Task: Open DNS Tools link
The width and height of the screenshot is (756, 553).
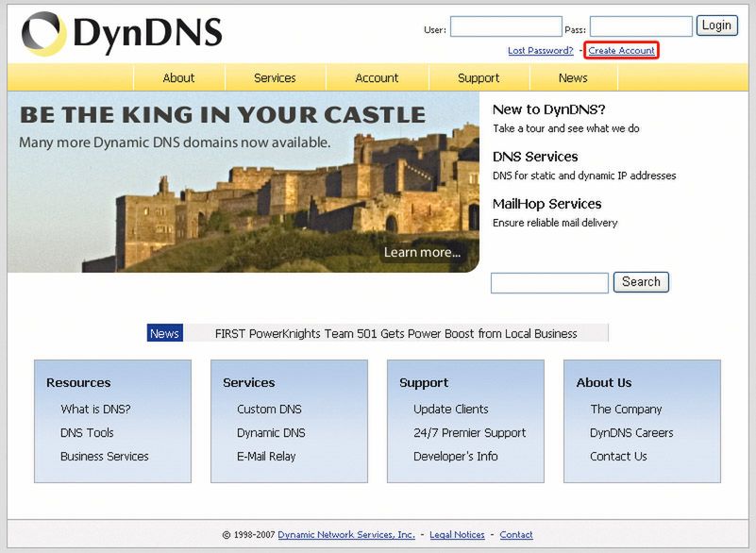Action: click(87, 433)
